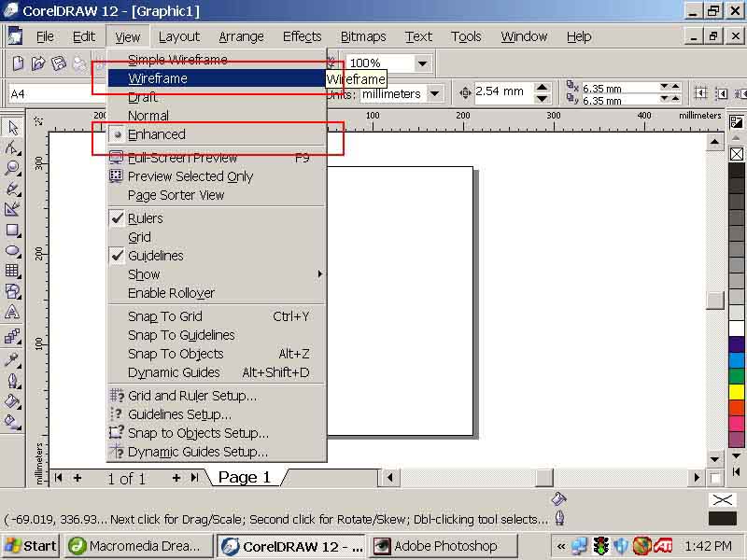This screenshot has width=747, height=560.
Task: Open the File menu
Action: pyautogui.click(x=45, y=36)
